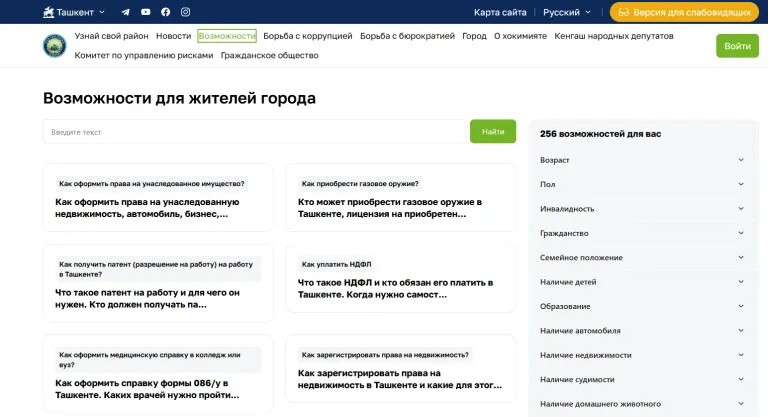Open Борьба с коррупцией menu item

308,36
